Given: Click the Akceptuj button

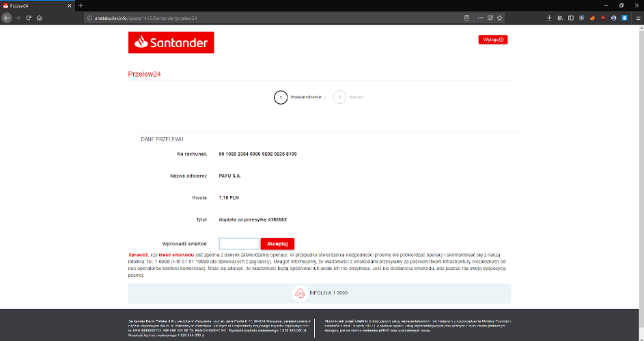Looking at the screenshot, I should 277,244.
